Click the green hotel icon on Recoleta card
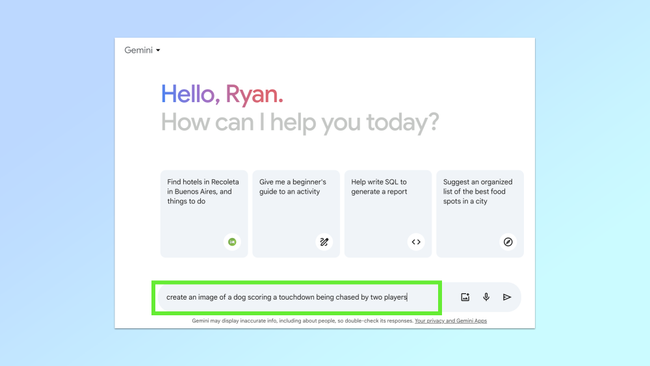Image resolution: width=650 pixels, height=366 pixels. point(232,242)
